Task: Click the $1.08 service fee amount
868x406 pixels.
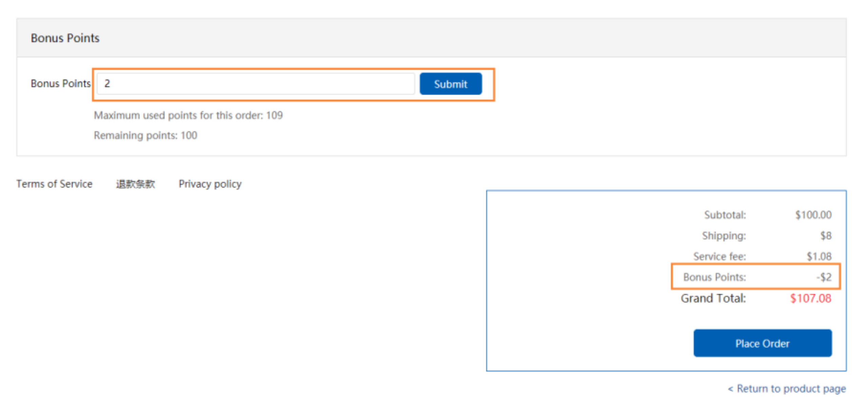Action: [819, 256]
